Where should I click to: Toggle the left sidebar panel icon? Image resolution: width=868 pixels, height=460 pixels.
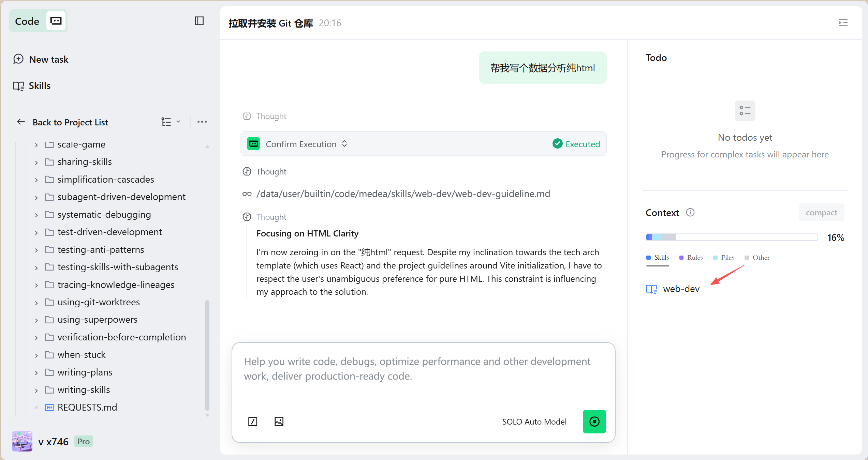coord(199,21)
